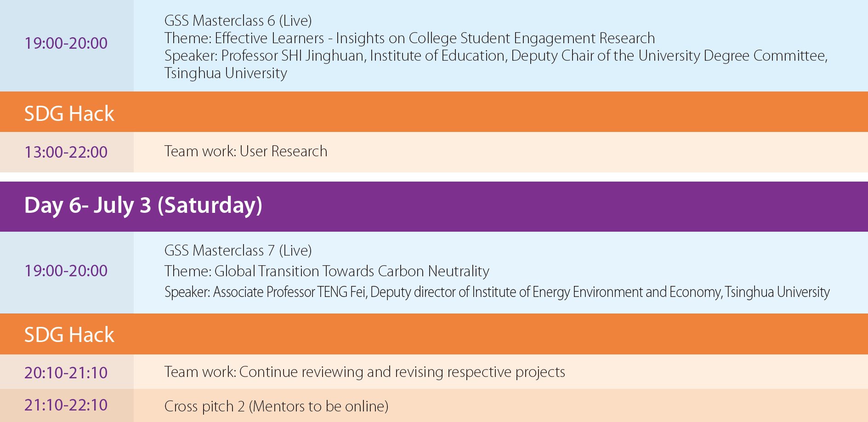
Task: Click the Deputy Chair of University Degree Committee text
Action: [669, 56]
